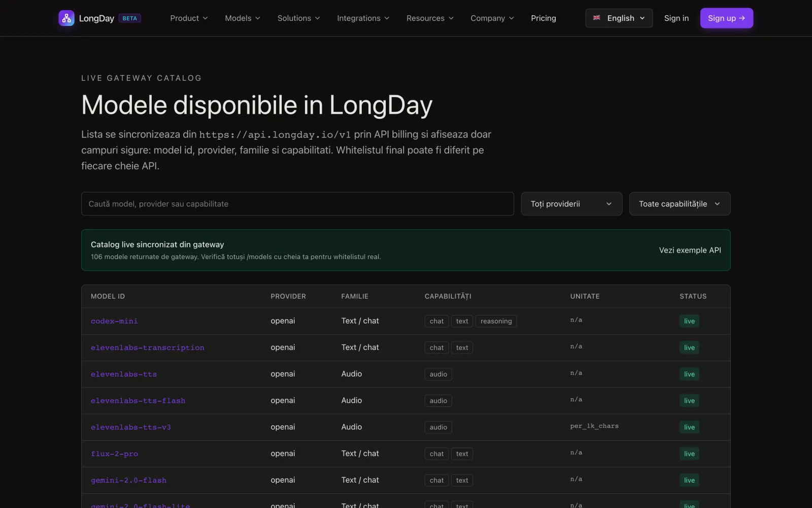The width and height of the screenshot is (812, 508).
Task: Open the Product menu
Action: (x=189, y=18)
